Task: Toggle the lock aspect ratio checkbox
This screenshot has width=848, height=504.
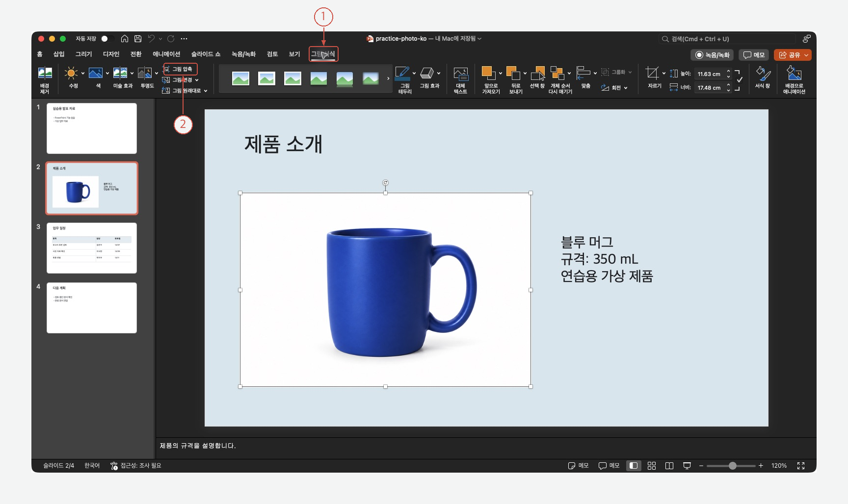Action: [x=740, y=80]
